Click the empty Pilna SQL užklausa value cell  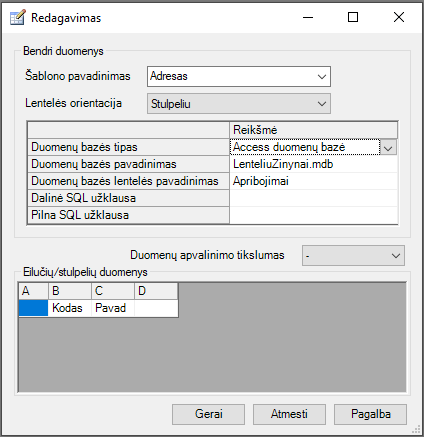pos(313,215)
